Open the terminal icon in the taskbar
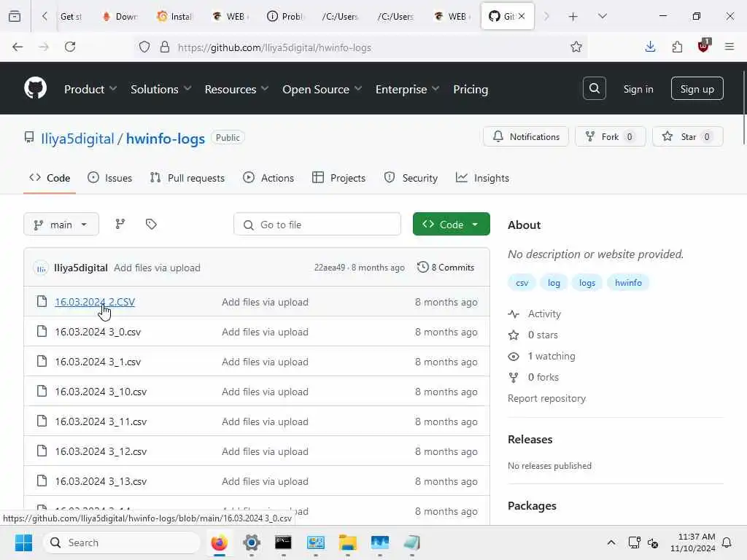This screenshot has width=747, height=560. point(284,542)
